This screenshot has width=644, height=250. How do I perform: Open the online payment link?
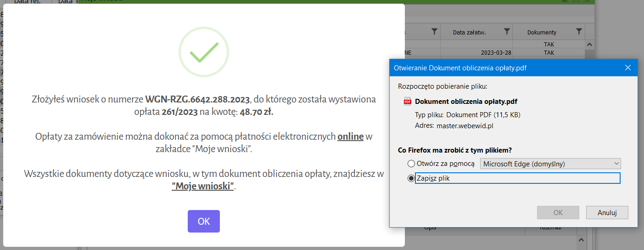click(350, 136)
